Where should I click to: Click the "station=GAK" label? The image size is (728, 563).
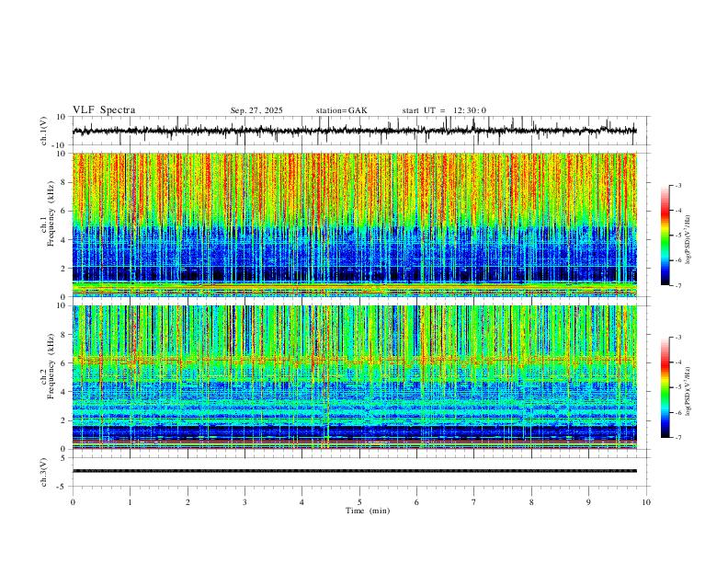pos(342,110)
